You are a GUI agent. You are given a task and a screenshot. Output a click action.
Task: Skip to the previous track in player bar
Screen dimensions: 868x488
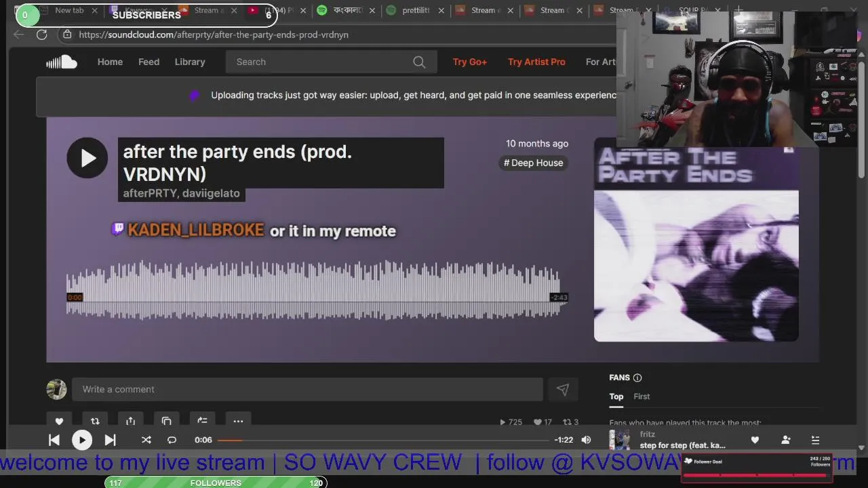(x=54, y=440)
